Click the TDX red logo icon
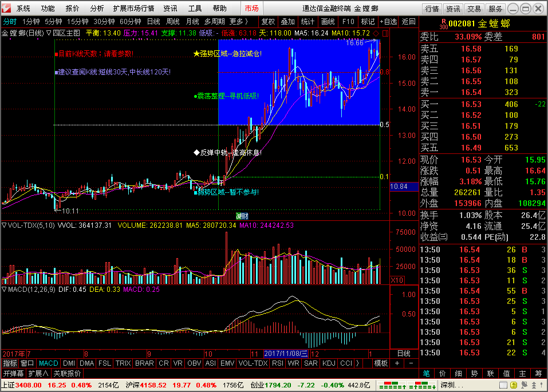The height and width of the screenshot is (392, 548). coord(7,9)
